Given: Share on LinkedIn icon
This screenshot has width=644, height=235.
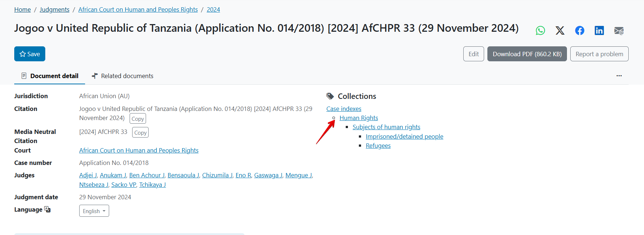Looking at the screenshot, I should point(599,31).
